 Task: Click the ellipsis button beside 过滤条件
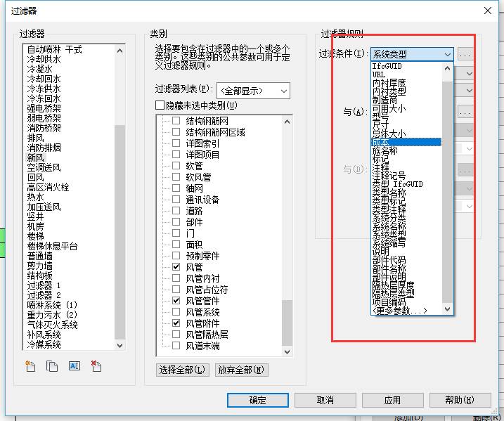pos(465,54)
